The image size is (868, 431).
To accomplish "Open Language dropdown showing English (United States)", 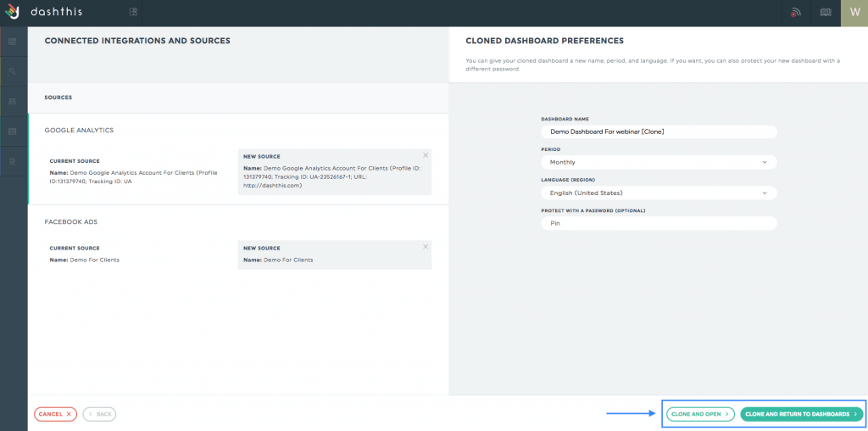I will 659,193.
